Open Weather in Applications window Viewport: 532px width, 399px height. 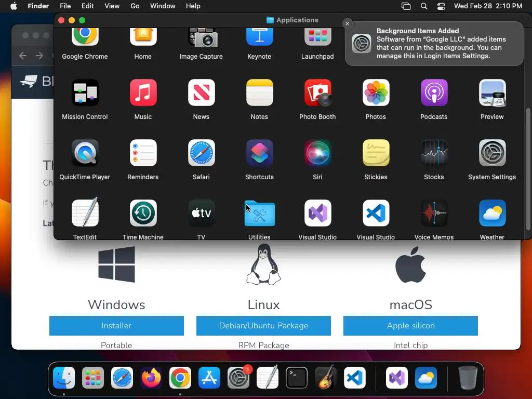click(x=492, y=213)
